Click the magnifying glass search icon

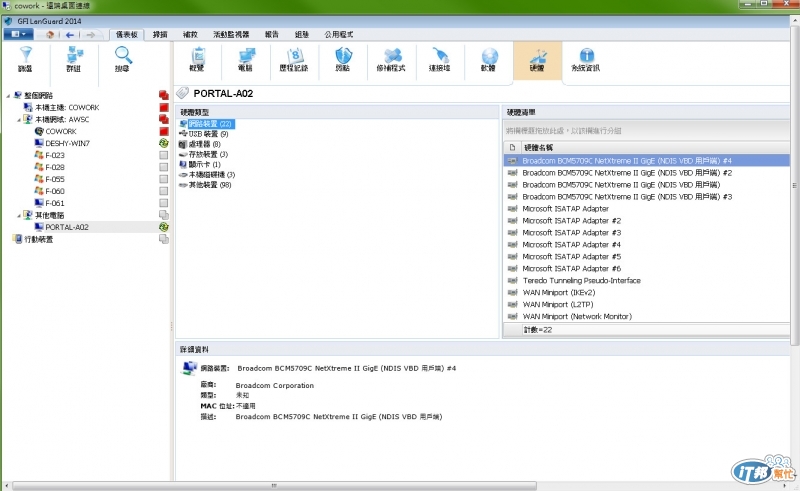(x=123, y=55)
